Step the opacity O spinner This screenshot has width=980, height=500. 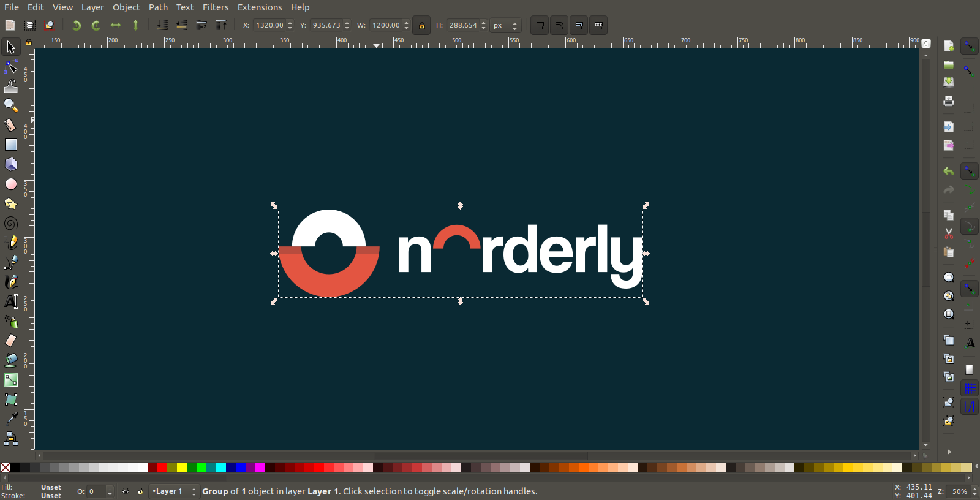click(x=110, y=491)
